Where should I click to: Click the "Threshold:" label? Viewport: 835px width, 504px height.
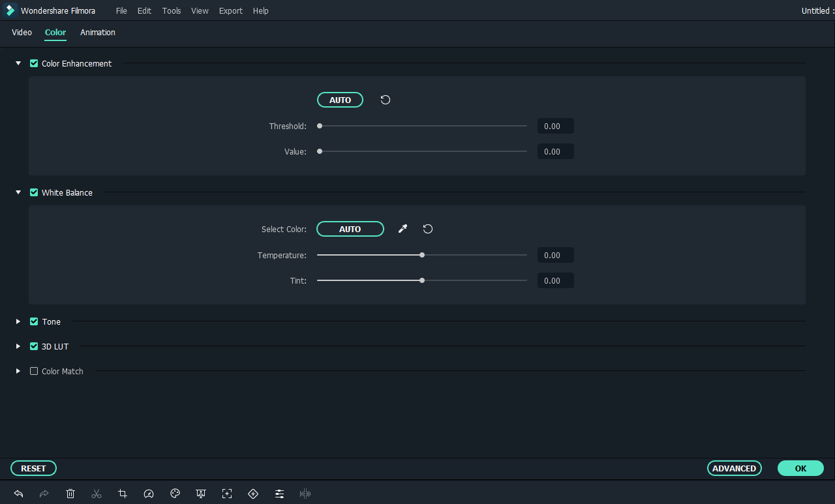tap(288, 126)
